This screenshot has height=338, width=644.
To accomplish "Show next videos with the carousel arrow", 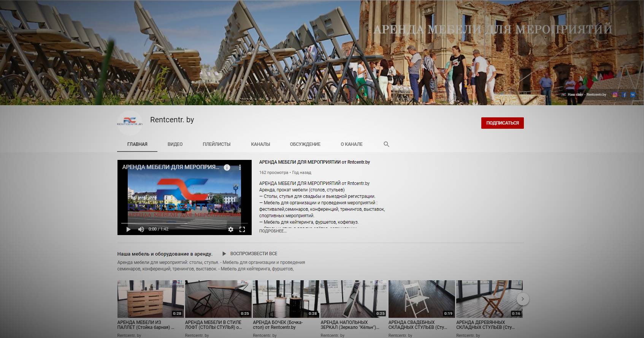I will (x=523, y=299).
